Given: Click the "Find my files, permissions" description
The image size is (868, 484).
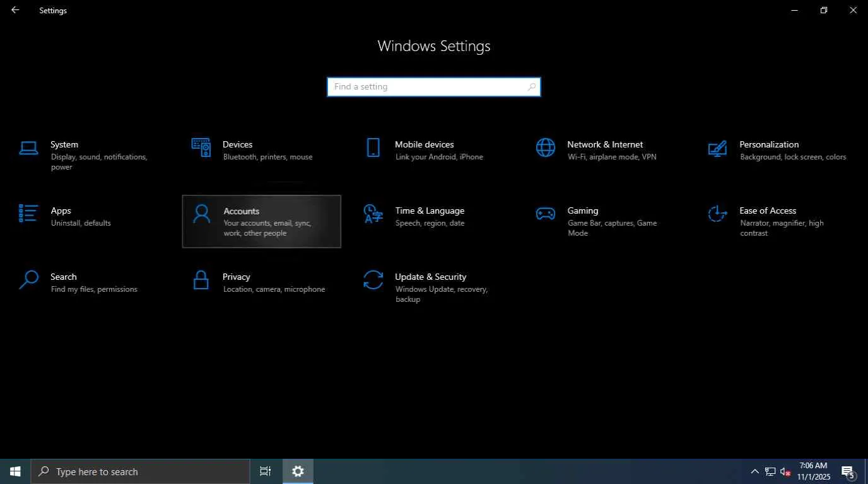Looking at the screenshot, I should pyautogui.click(x=94, y=289).
